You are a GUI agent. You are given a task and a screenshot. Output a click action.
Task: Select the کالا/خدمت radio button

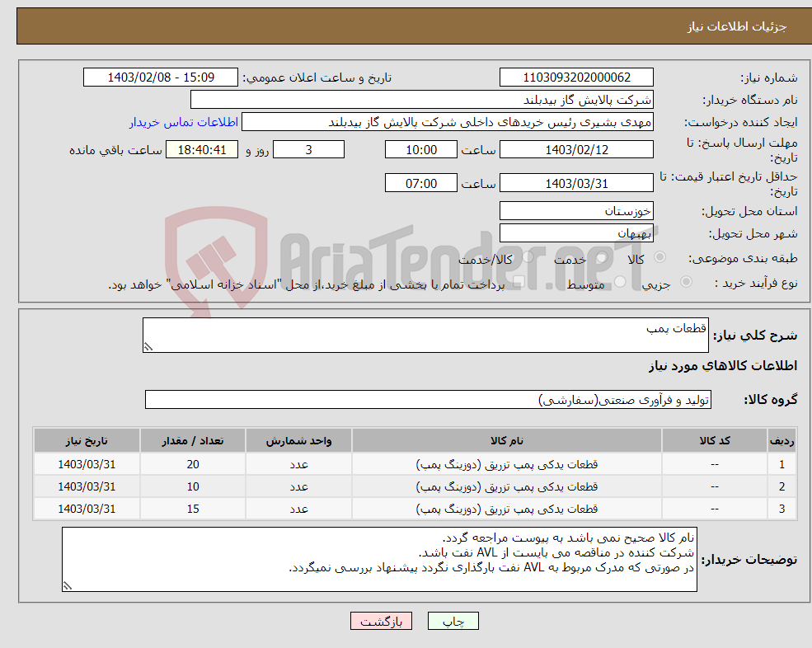coord(527,257)
